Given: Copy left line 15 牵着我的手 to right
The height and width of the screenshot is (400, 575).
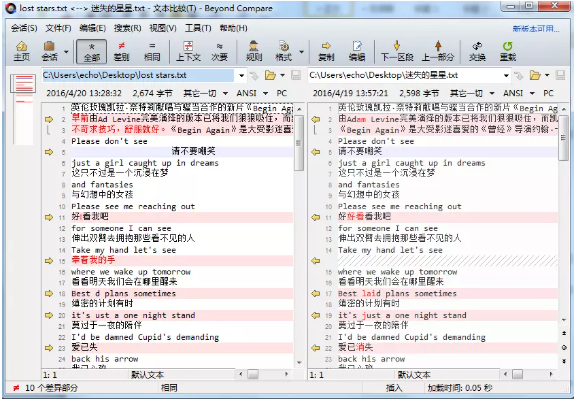Looking at the screenshot, I should click(49, 261).
